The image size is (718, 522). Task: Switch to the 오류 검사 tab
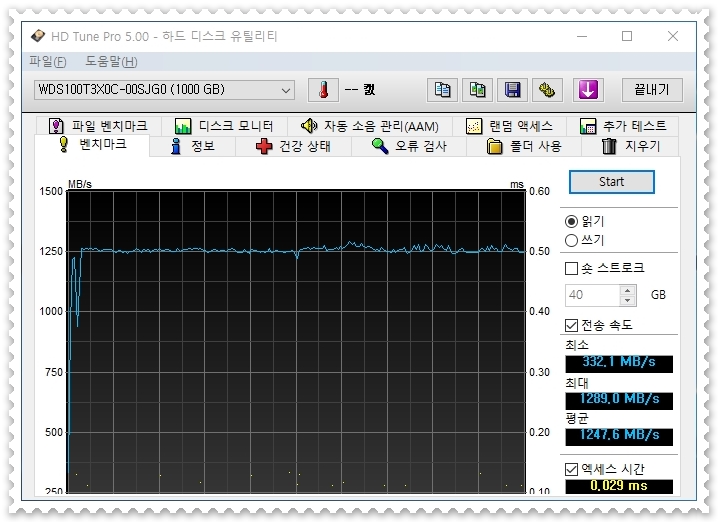[409, 147]
